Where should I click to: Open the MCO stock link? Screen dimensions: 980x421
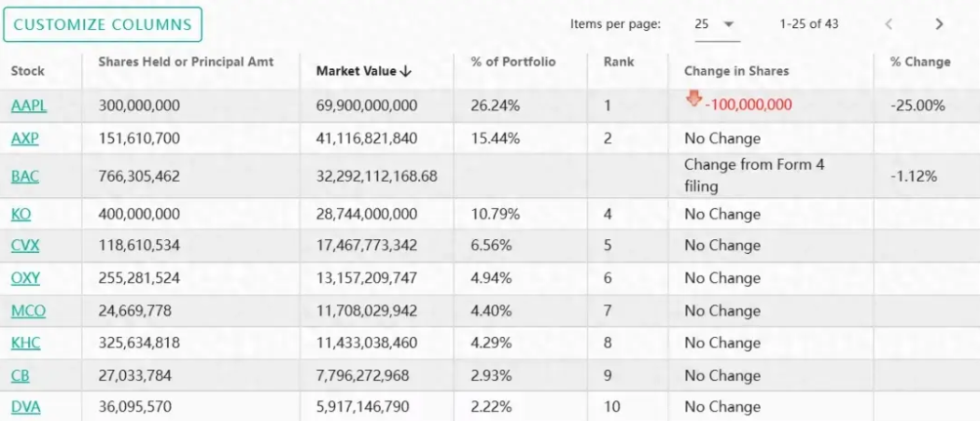click(x=28, y=311)
